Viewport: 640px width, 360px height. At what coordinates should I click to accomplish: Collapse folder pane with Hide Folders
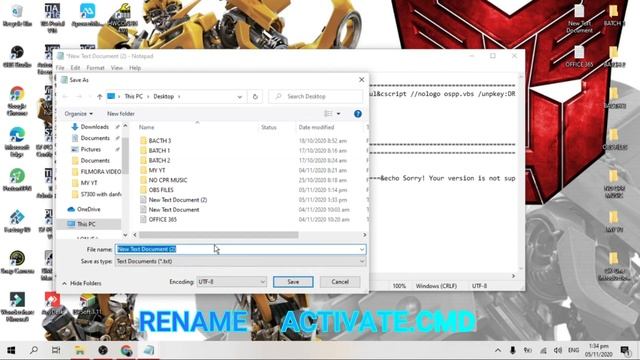pyautogui.click(x=82, y=283)
